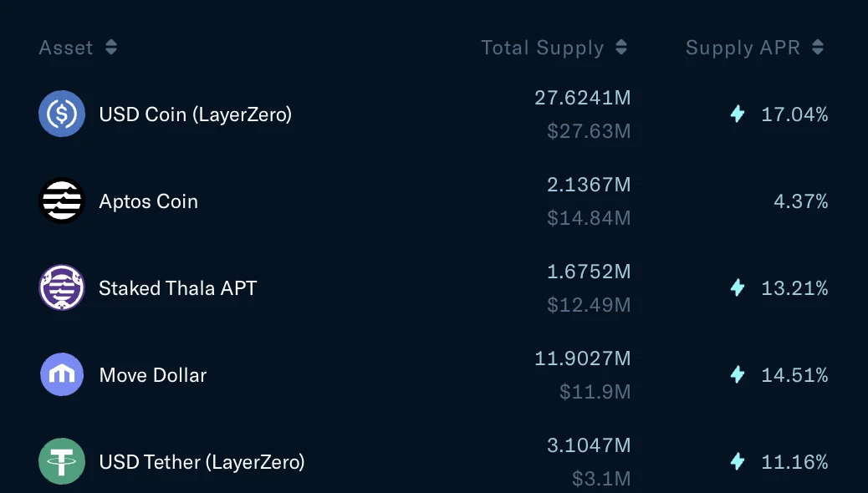The image size is (868, 493).
Task: Sort by Total Supply using its arrows
Action: coord(621,48)
